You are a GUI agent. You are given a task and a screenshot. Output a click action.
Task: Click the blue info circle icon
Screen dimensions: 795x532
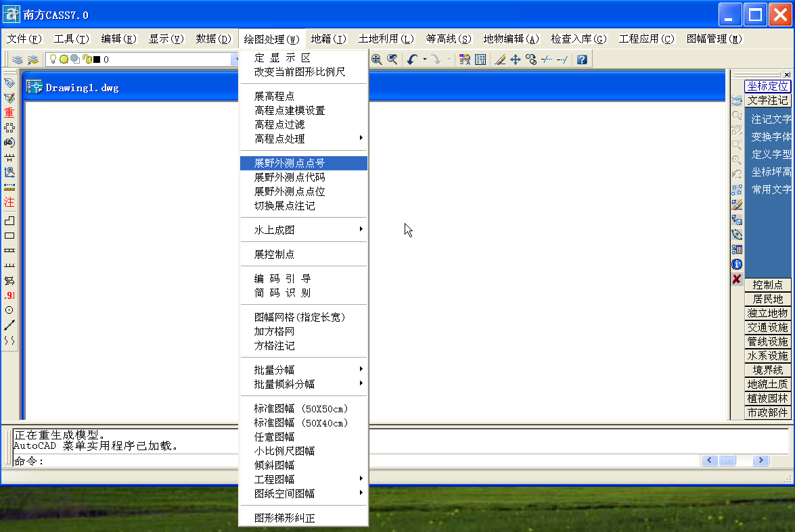[737, 264]
